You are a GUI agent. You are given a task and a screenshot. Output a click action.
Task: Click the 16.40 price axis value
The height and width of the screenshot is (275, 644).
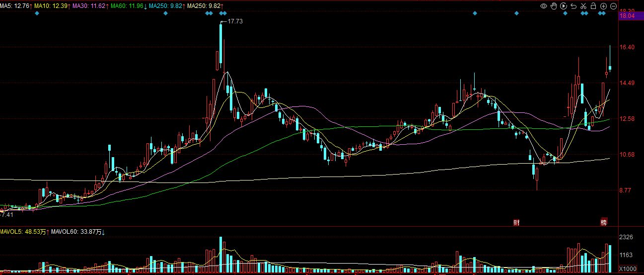coord(628,47)
